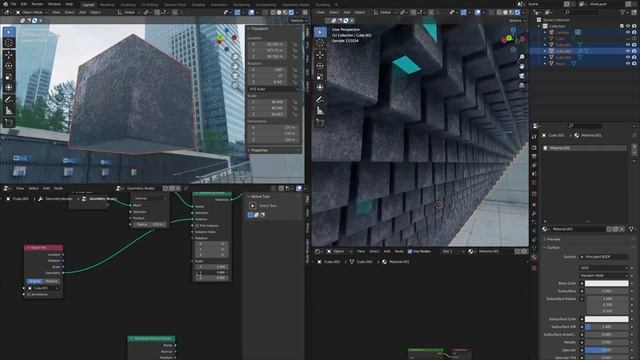This screenshot has height=360, width=640.
Task: Open the File menu
Action: coord(13,4)
